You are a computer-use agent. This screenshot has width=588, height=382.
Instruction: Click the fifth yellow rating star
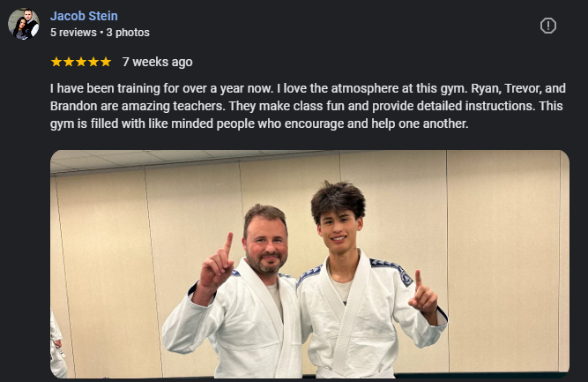(x=106, y=62)
